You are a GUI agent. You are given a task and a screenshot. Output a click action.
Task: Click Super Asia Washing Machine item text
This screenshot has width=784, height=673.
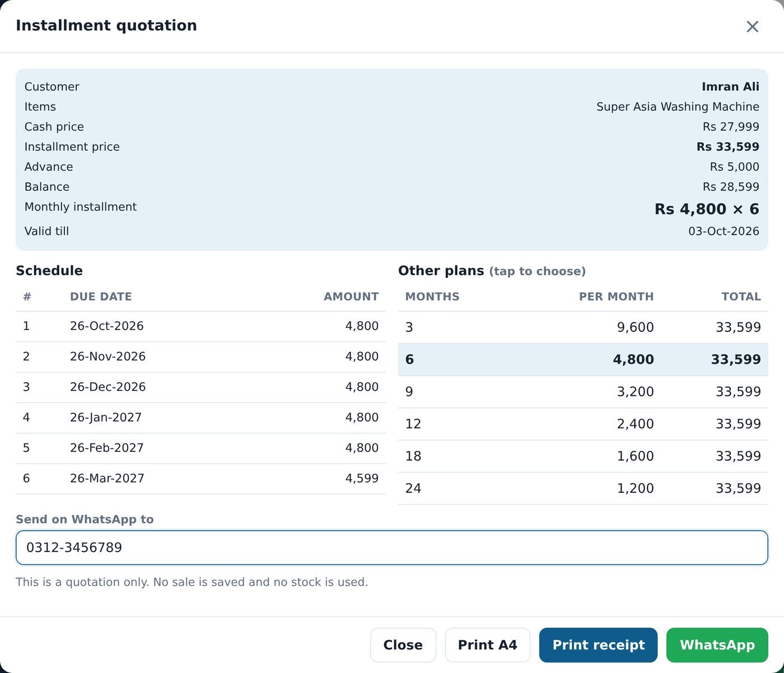[678, 107]
